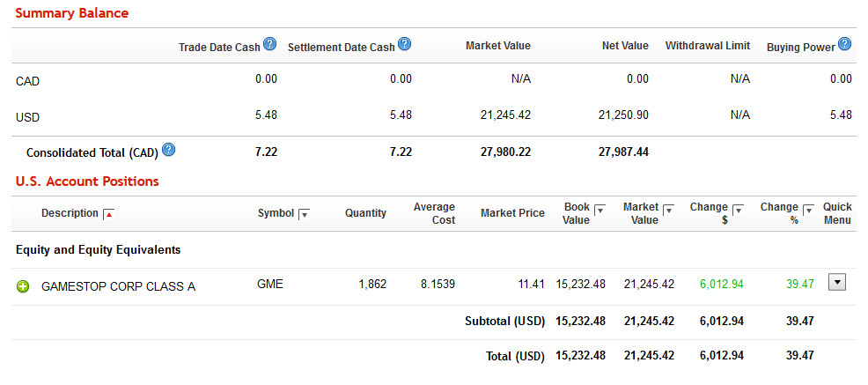Sort positions by Book Value arrow
The width and height of the screenshot is (868, 385).
coord(600,210)
